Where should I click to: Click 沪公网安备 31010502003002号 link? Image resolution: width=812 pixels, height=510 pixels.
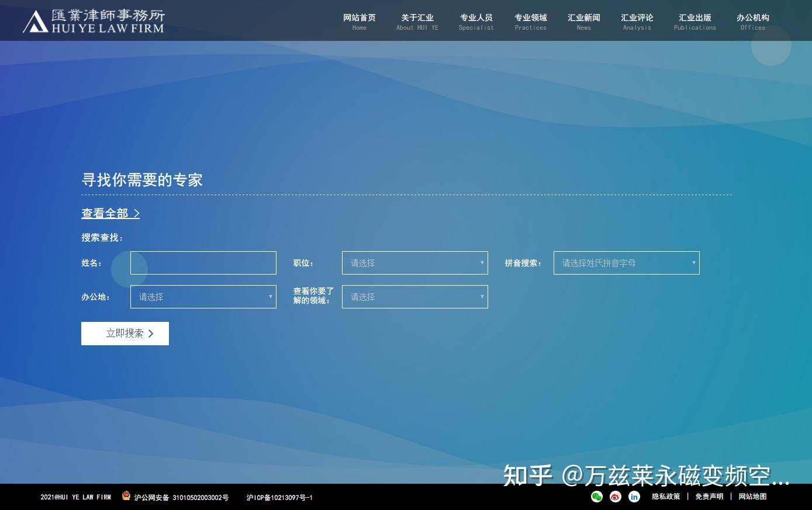[181, 498]
